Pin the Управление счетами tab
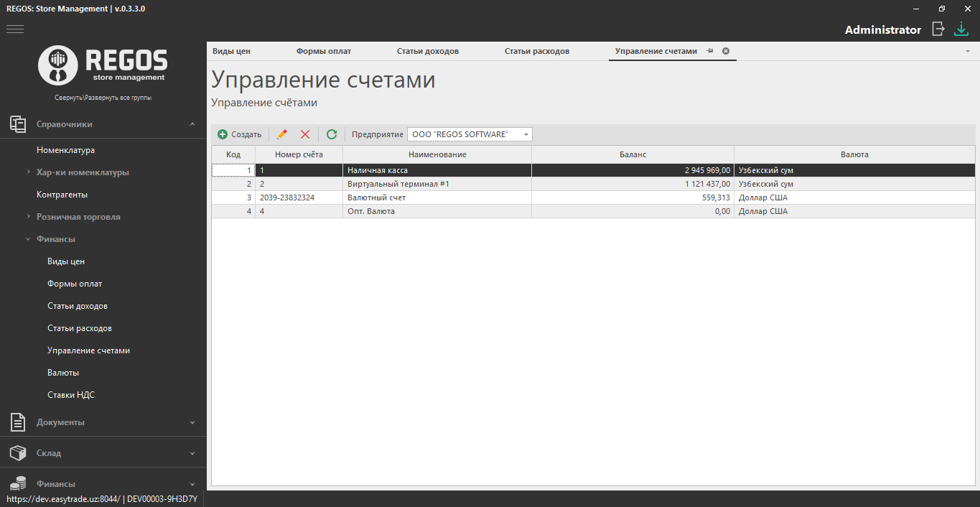The image size is (980, 507). click(x=710, y=51)
